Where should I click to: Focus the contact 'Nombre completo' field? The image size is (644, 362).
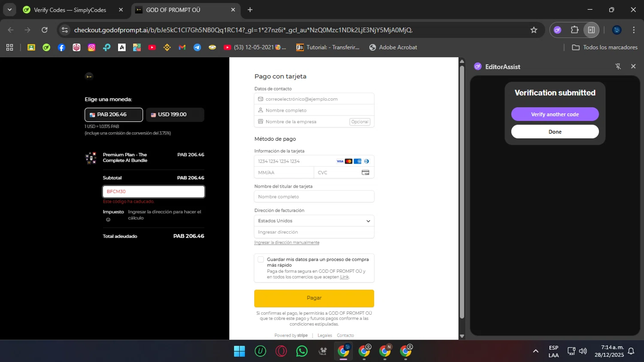click(314, 110)
